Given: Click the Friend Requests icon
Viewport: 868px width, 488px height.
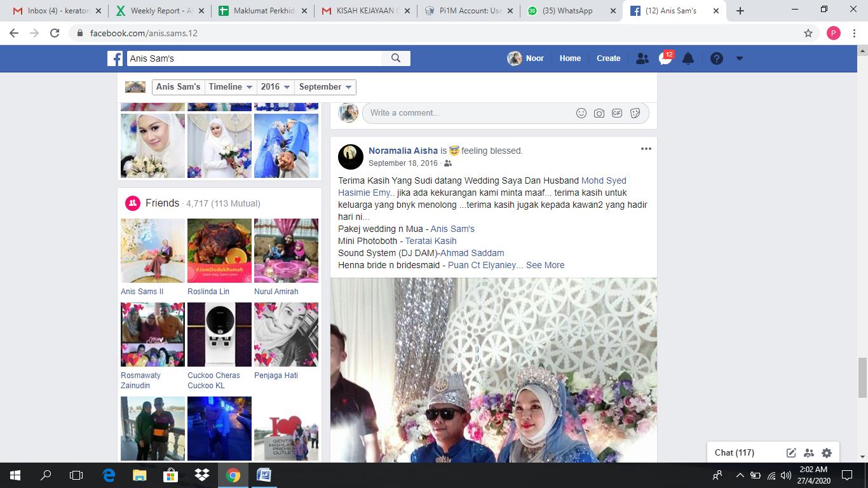Looking at the screenshot, I should [642, 58].
